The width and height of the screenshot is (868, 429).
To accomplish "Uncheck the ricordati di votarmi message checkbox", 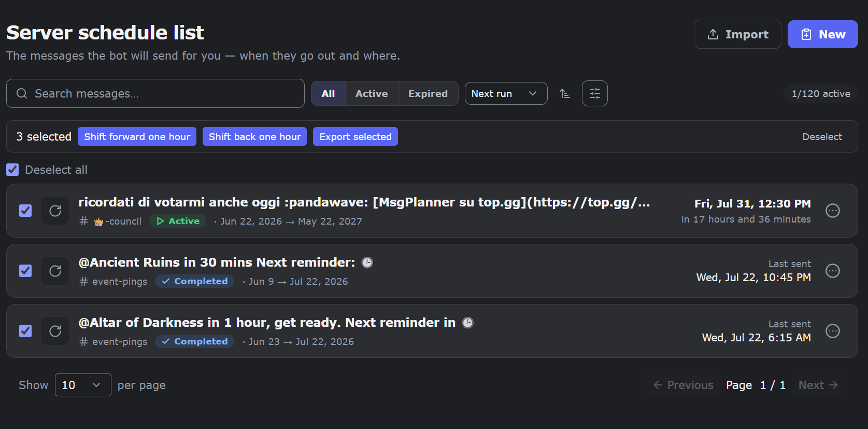I will click(25, 211).
